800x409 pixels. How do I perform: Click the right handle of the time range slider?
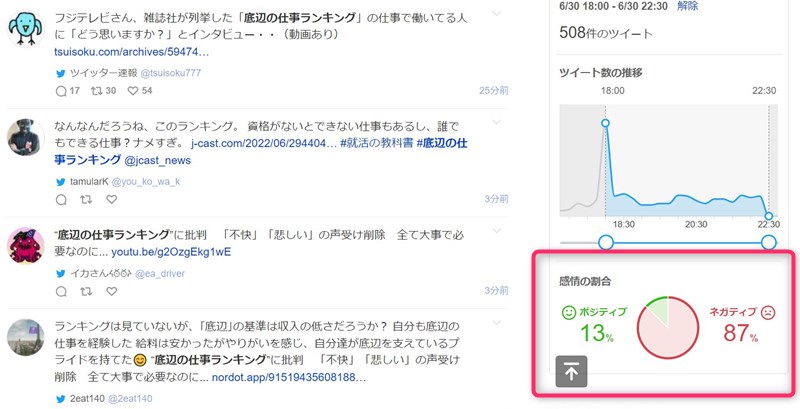coord(768,242)
